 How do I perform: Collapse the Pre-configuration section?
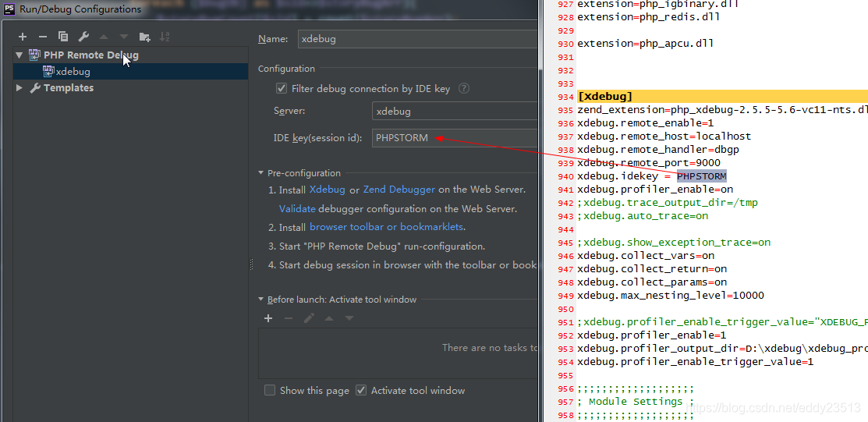pos(261,173)
